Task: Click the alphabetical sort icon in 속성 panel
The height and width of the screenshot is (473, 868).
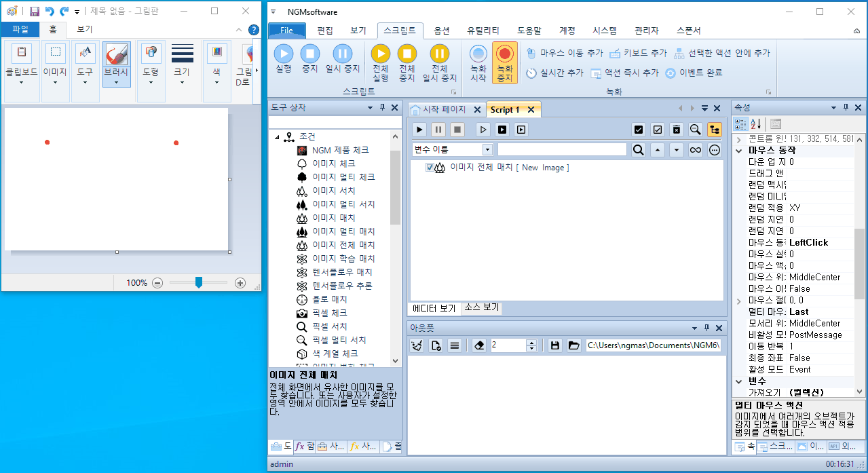Action: 756,124
